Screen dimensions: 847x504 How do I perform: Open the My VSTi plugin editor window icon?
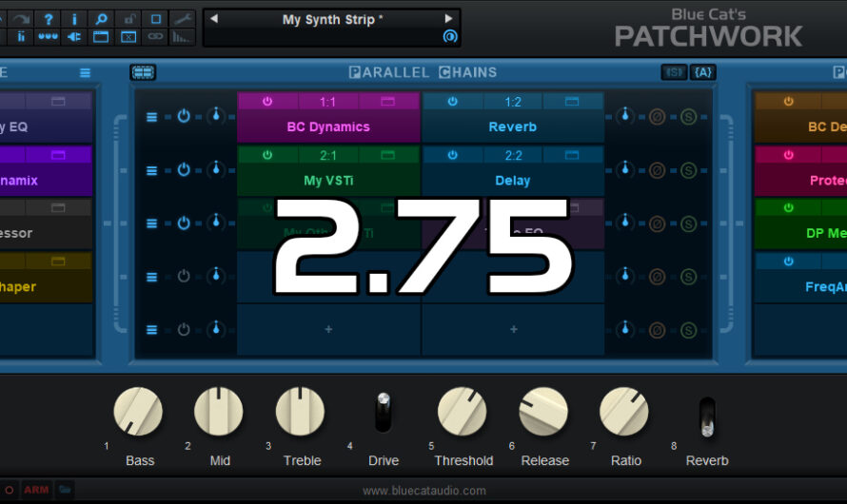(x=387, y=155)
